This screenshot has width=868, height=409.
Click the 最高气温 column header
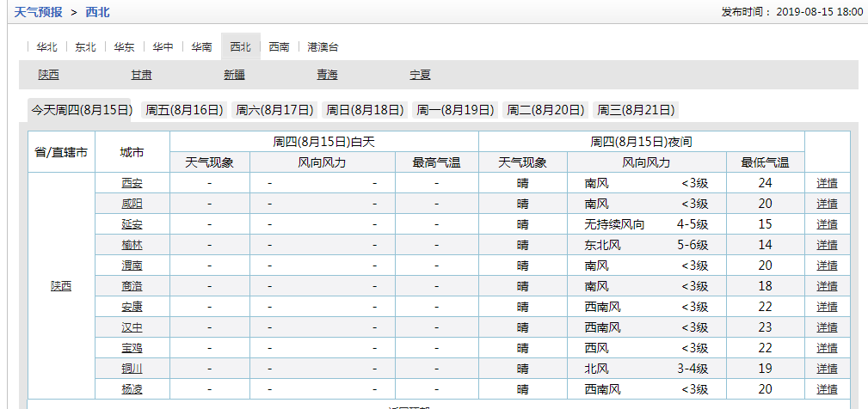point(437,162)
